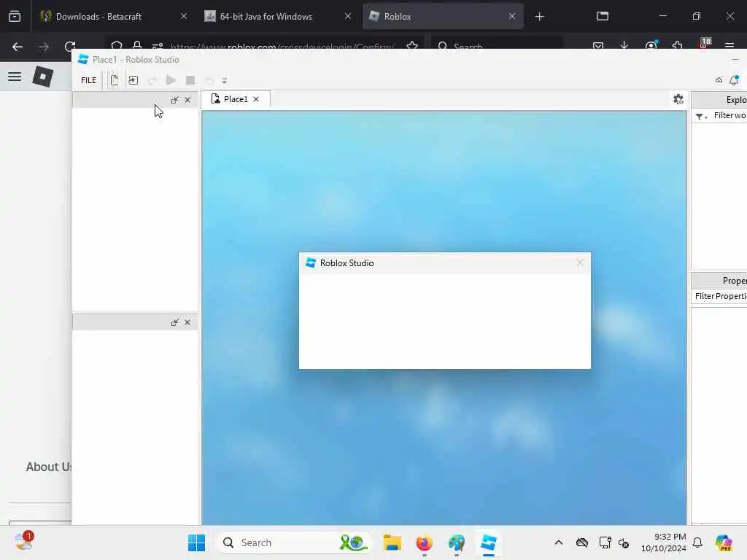Open the Firefox account icon
747x560 pixels.
651,46
